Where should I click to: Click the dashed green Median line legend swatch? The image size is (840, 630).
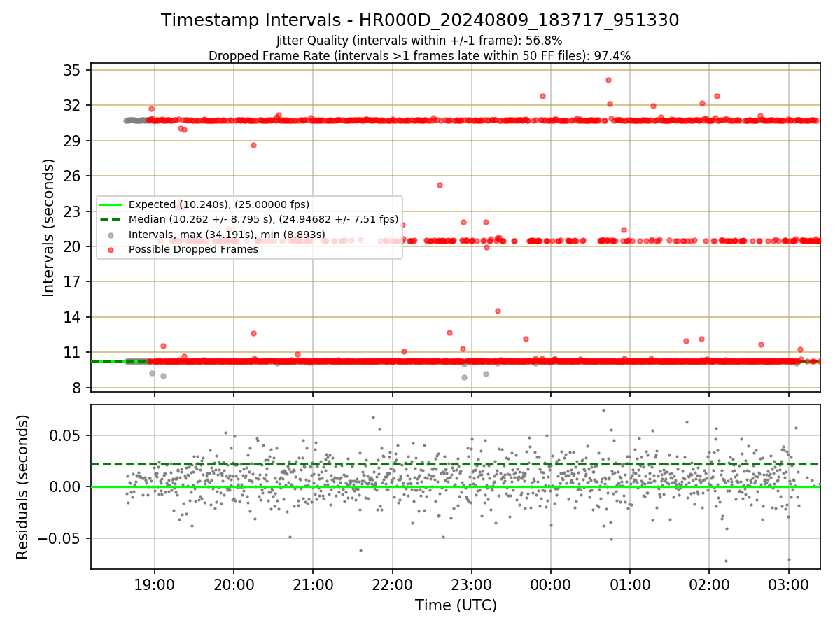(111, 219)
